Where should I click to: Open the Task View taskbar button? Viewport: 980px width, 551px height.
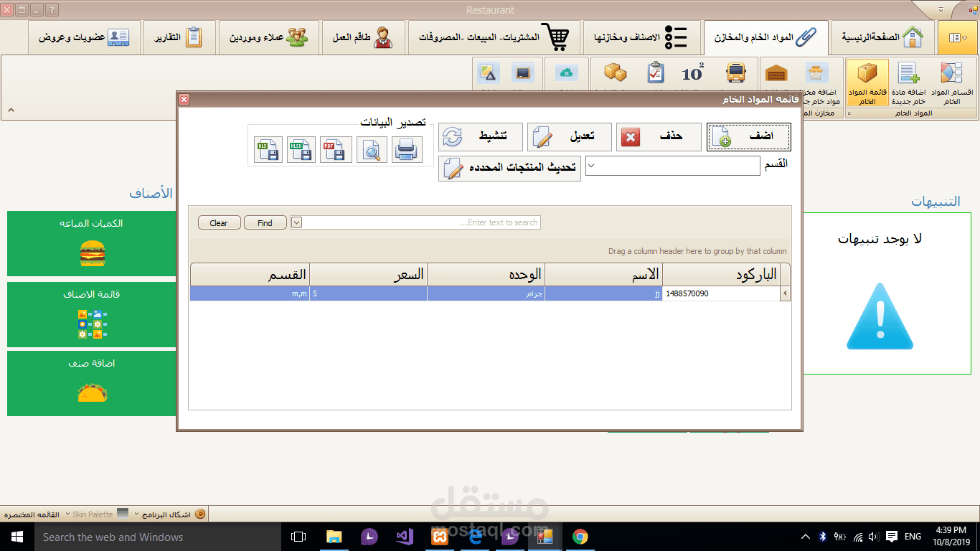(298, 536)
